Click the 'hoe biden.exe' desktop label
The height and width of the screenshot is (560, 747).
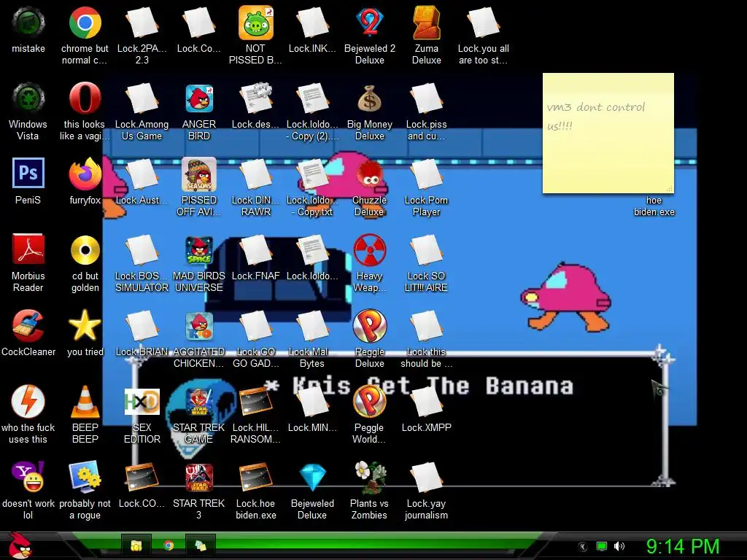coord(654,206)
